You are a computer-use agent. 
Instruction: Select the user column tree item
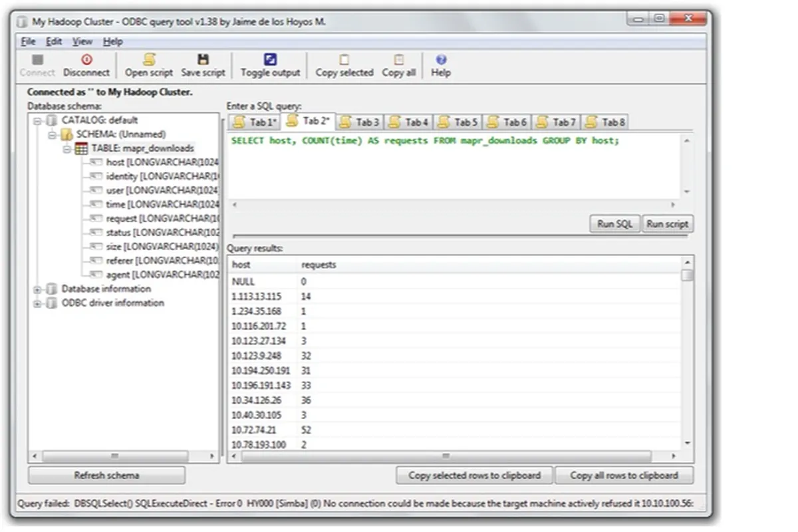[x=162, y=191]
